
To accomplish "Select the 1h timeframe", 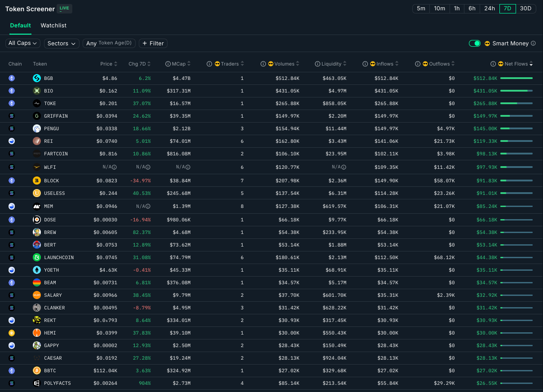I will coord(457,9).
